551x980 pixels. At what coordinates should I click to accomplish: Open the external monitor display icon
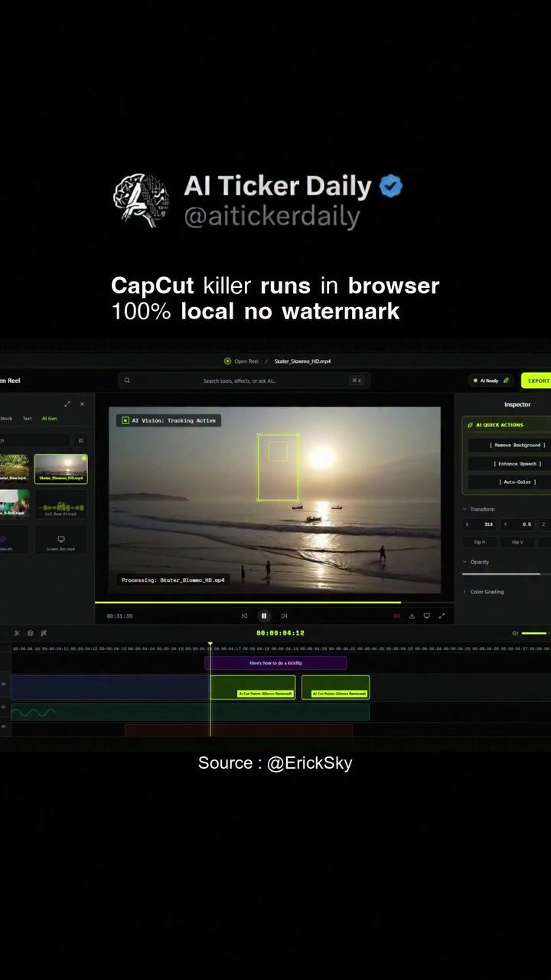pos(426,616)
